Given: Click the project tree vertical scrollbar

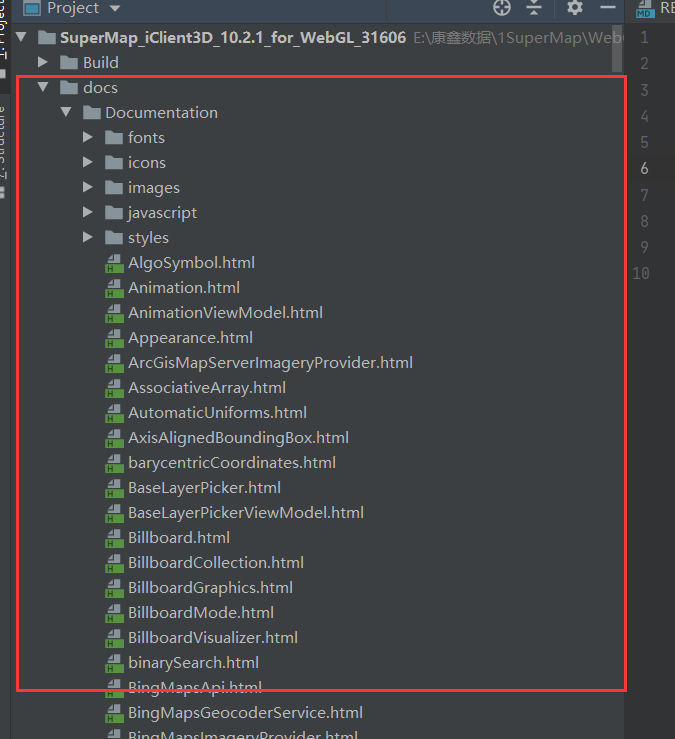Looking at the screenshot, I should (617, 48).
